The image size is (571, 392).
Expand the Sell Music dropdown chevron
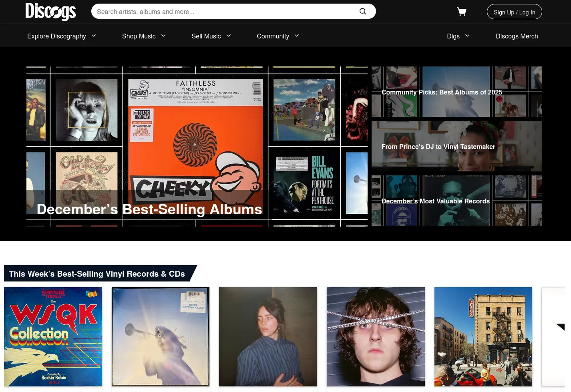tap(228, 36)
